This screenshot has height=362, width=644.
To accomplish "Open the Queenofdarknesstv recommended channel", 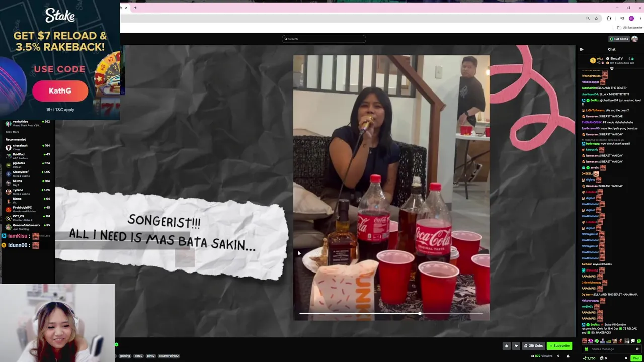I will point(28,226).
